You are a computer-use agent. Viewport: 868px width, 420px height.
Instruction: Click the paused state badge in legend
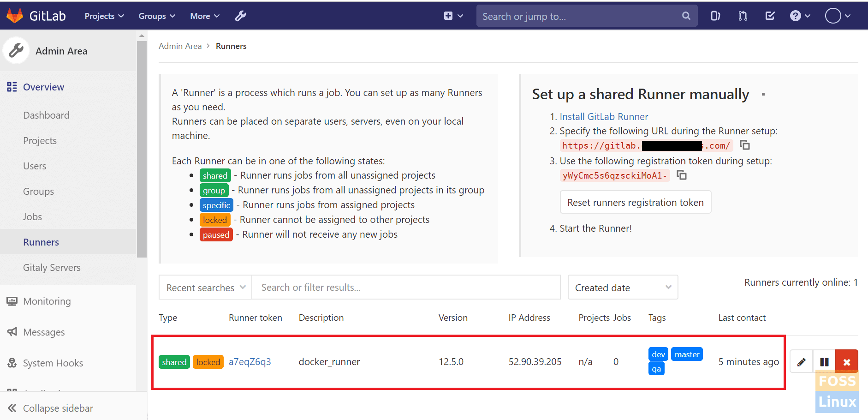[216, 234]
